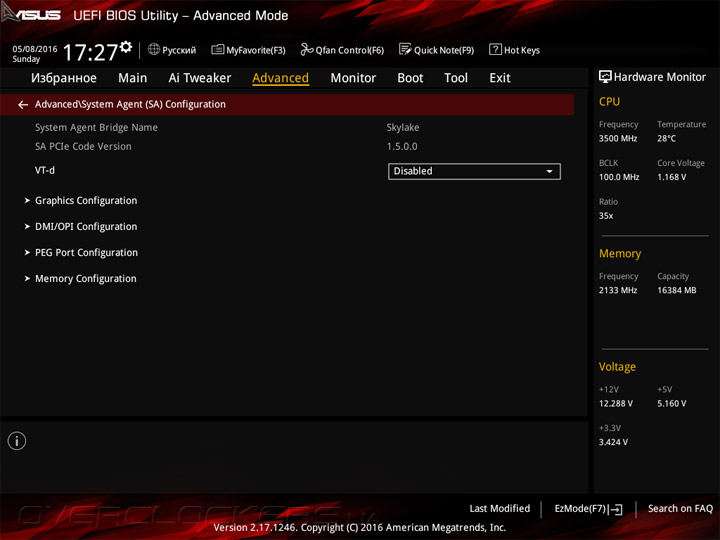This screenshot has width=720, height=540.
Task: Click the back arrow in breadcrumb bar
Action: (23, 105)
